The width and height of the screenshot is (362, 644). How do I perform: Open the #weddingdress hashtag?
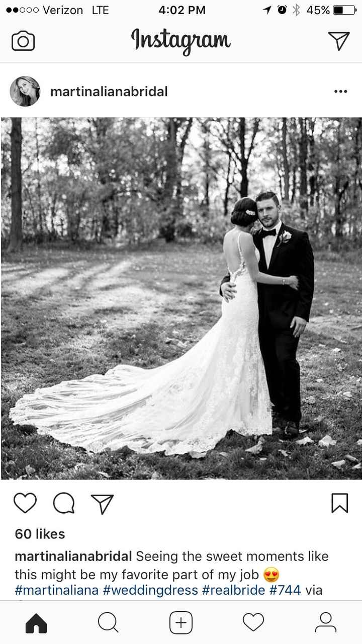(150, 590)
